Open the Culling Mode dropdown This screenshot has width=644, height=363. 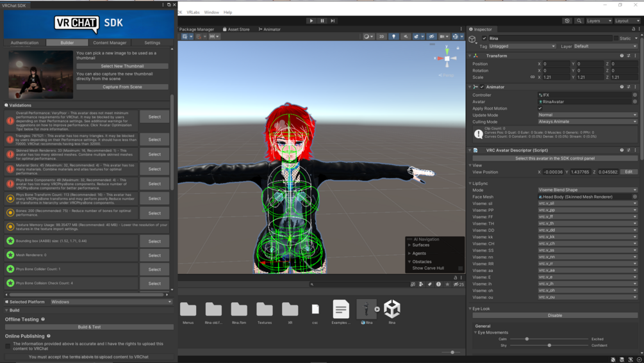[x=588, y=122]
